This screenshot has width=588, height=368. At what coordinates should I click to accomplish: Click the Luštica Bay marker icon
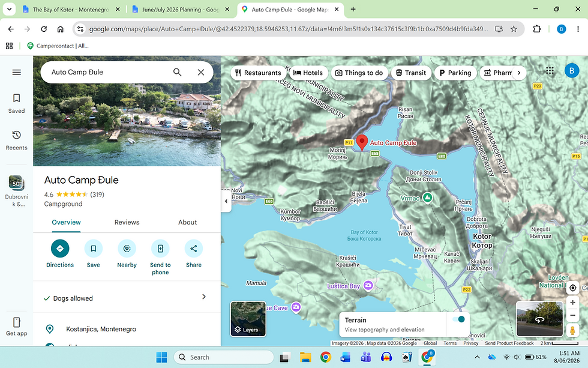(368, 286)
